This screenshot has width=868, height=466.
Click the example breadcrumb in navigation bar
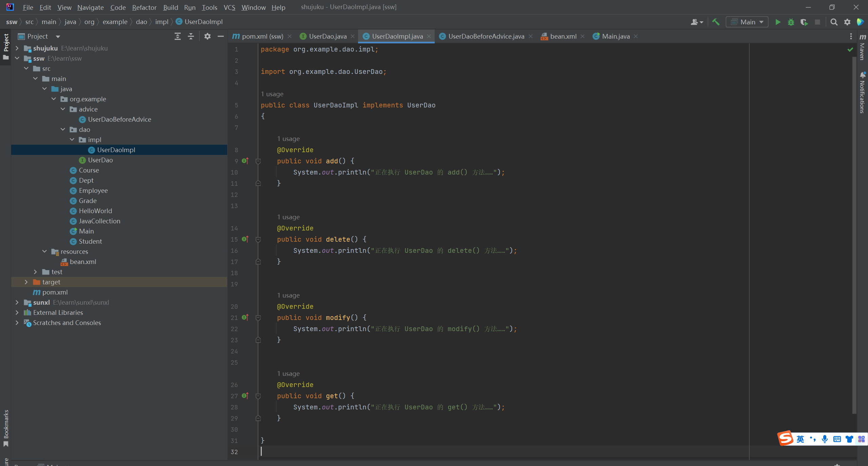point(115,22)
